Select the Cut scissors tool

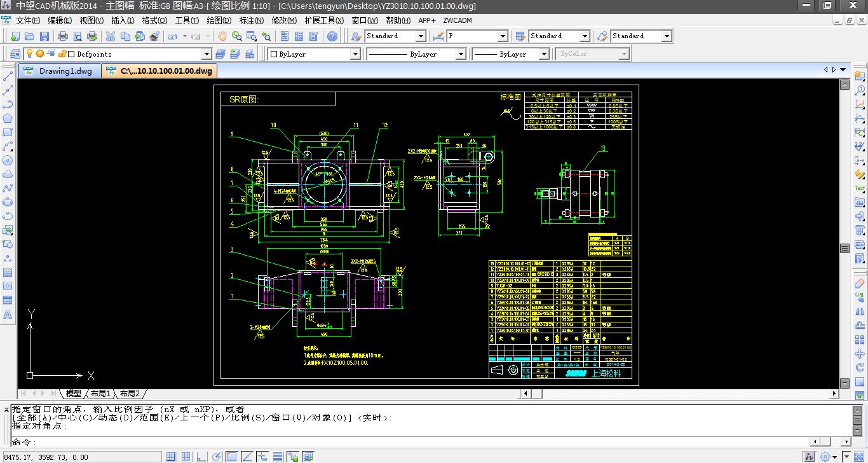coord(110,36)
